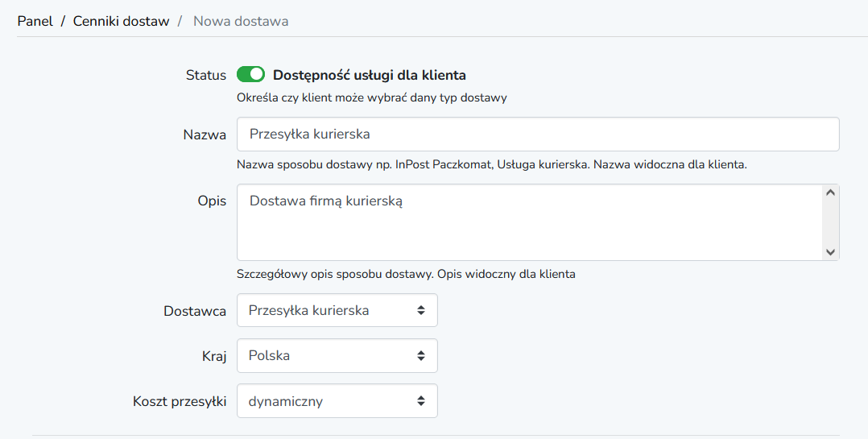Click the up arrow in the Opis textarea scrollbar
The width and height of the screenshot is (868, 439).
[830, 193]
